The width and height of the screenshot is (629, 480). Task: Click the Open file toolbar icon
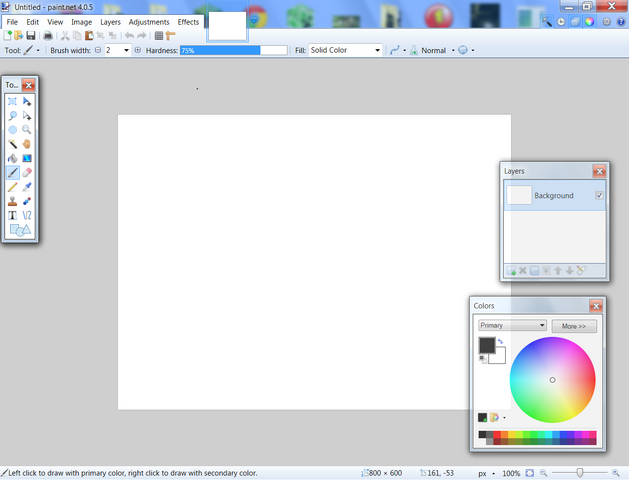point(18,36)
